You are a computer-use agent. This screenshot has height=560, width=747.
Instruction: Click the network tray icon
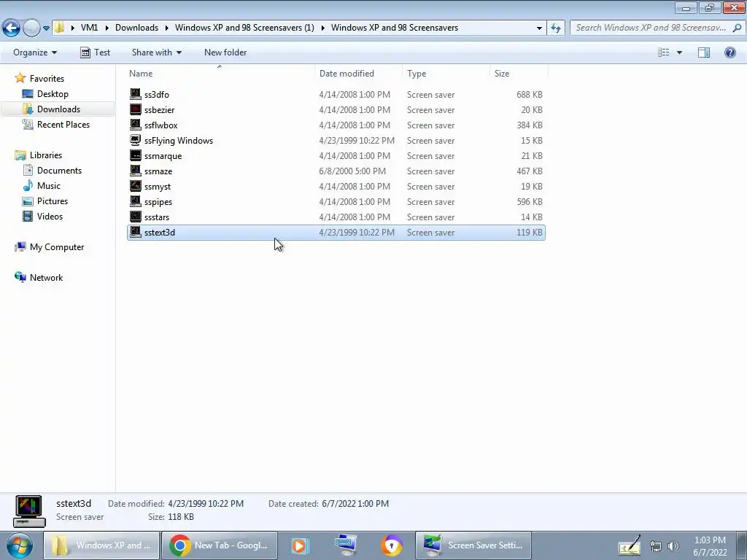click(656, 546)
